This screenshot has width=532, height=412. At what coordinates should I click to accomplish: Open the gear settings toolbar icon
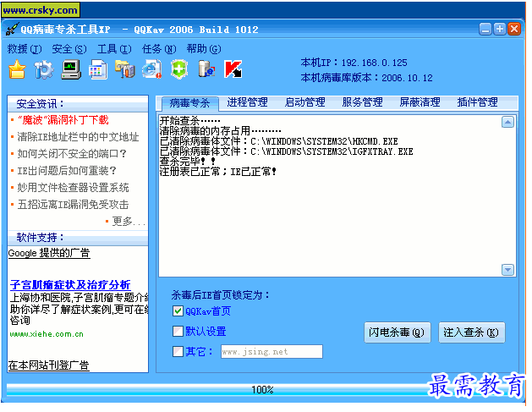coord(44,69)
